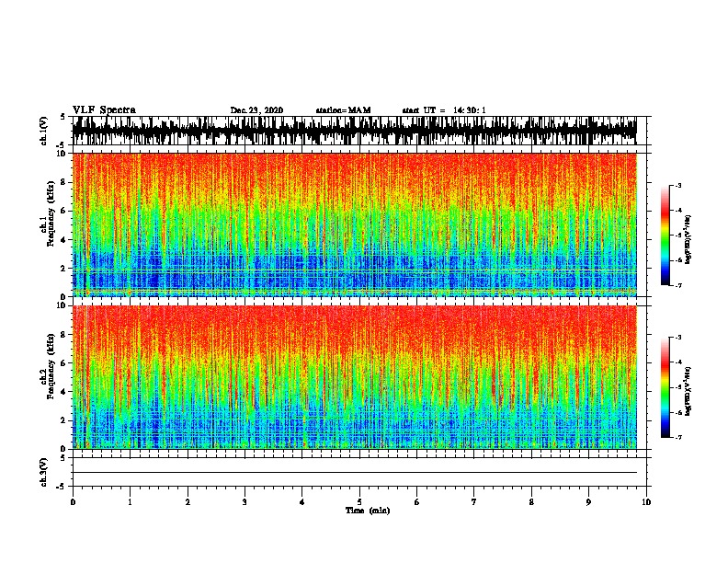Click the "-7" label on ch.2 color bar

coord(677,437)
